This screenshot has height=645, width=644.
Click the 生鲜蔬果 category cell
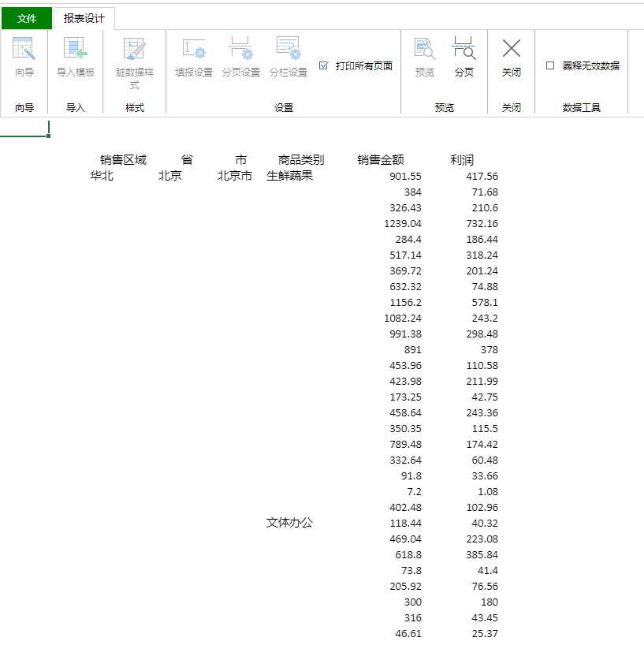click(x=289, y=176)
